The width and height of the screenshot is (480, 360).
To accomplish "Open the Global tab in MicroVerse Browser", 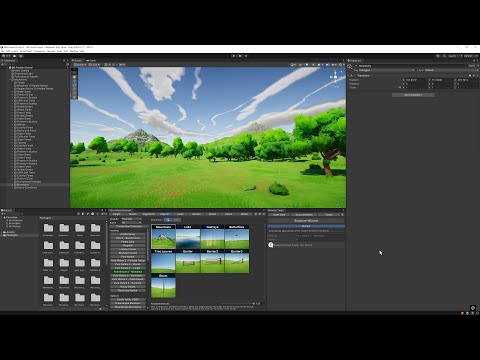I will click(x=244, y=214).
